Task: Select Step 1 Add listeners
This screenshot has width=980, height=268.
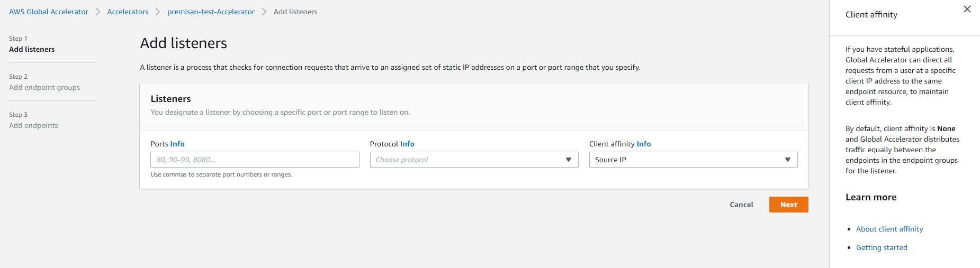Action: pyautogui.click(x=32, y=49)
